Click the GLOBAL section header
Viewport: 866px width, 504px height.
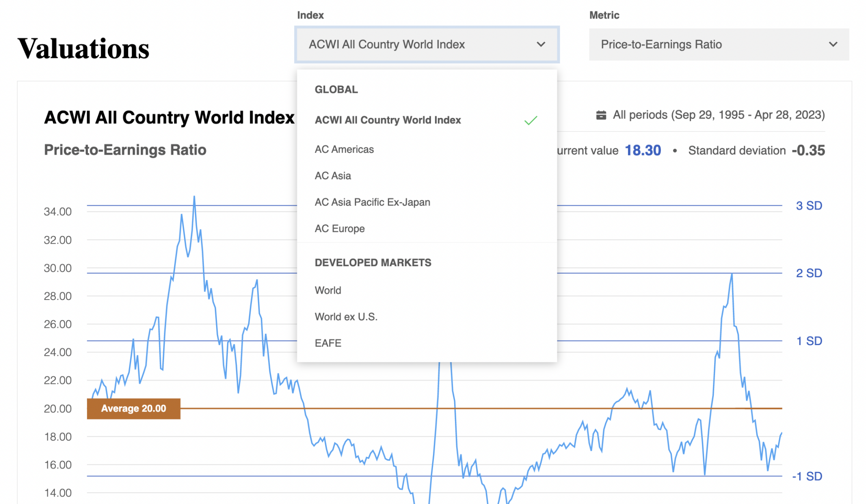pyautogui.click(x=336, y=89)
